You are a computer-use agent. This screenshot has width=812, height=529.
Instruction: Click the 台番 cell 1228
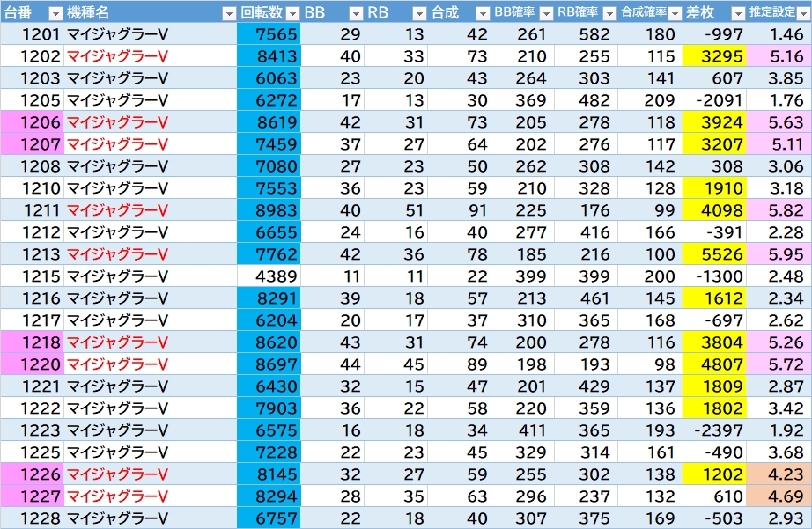(x=33, y=518)
